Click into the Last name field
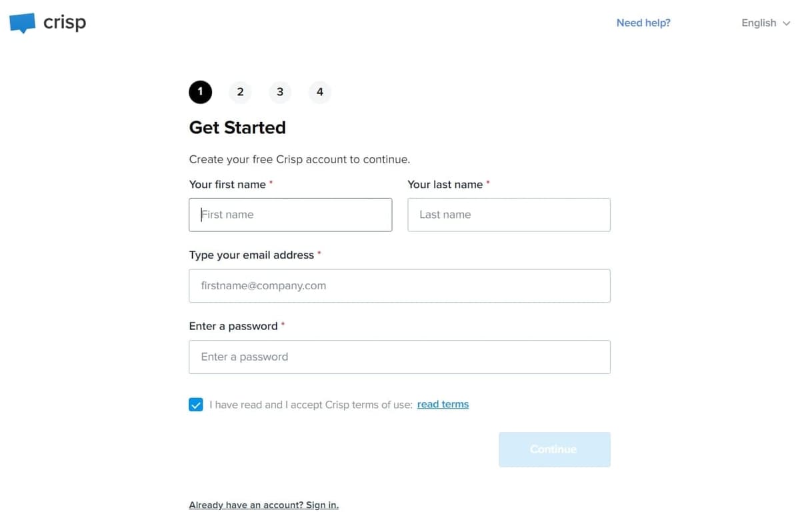Screen dimensions: 800x532 pos(509,215)
